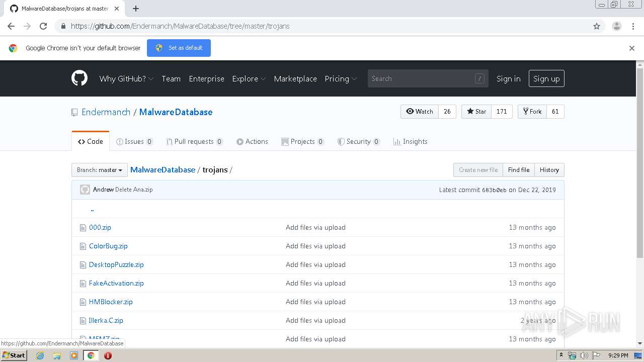
Task: Click Andrew's commit author avatar
Action: [x=85, y=190]
